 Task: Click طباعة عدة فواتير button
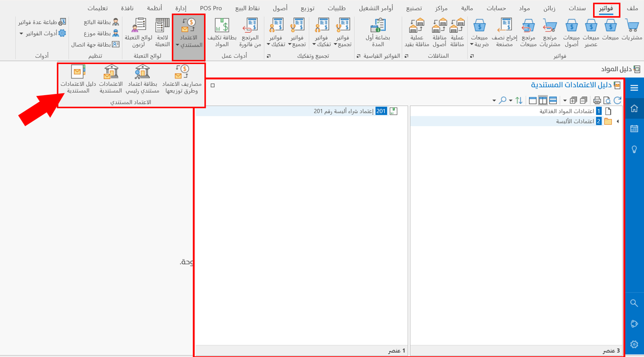click(x=42, y=22)
